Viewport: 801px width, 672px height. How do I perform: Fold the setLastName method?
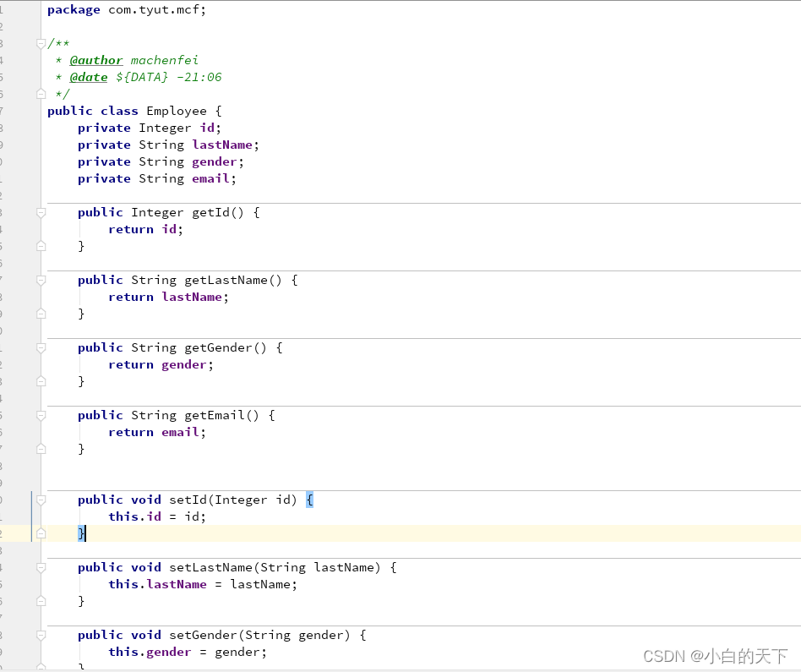[x=41, y=567]
